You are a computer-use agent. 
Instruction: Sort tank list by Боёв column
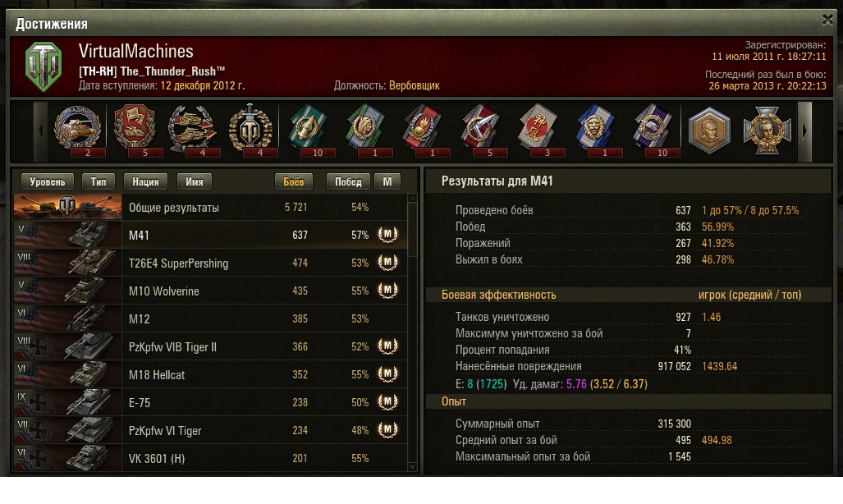294,181
